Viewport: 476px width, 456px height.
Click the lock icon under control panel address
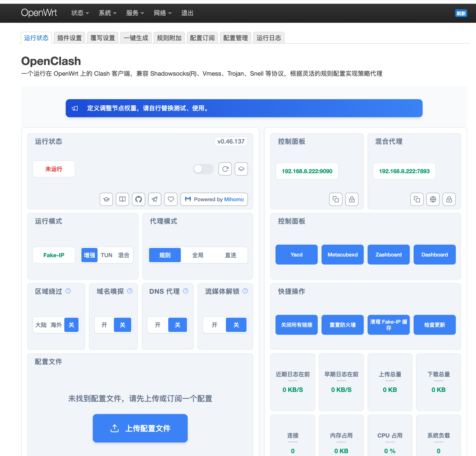tap(352, 199)
